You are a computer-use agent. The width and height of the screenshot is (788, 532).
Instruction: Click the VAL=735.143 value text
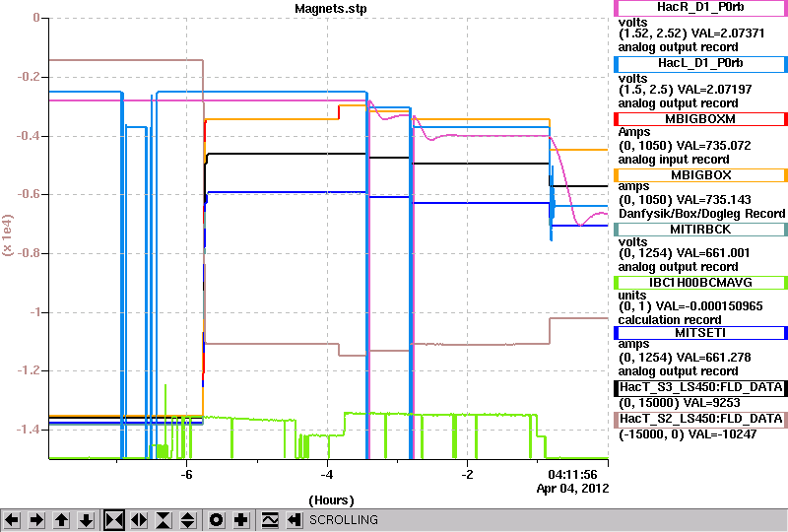(x=713, y=200)
